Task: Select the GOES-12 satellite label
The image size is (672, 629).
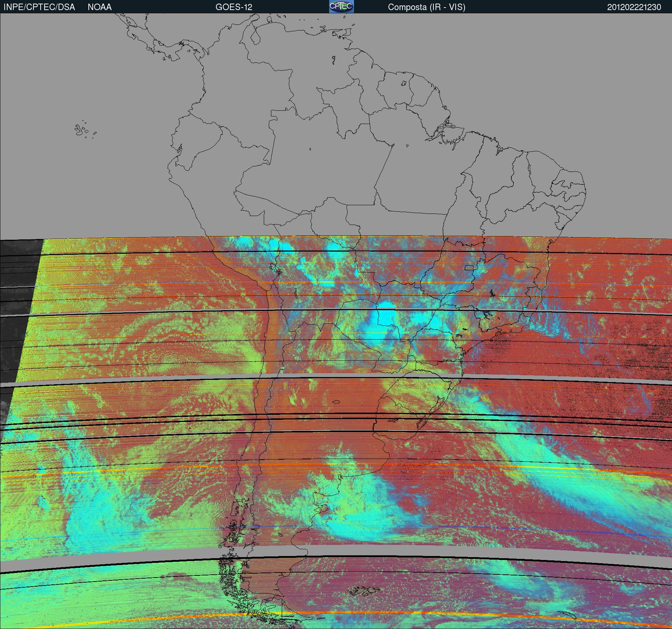Action: coord(234,7)
